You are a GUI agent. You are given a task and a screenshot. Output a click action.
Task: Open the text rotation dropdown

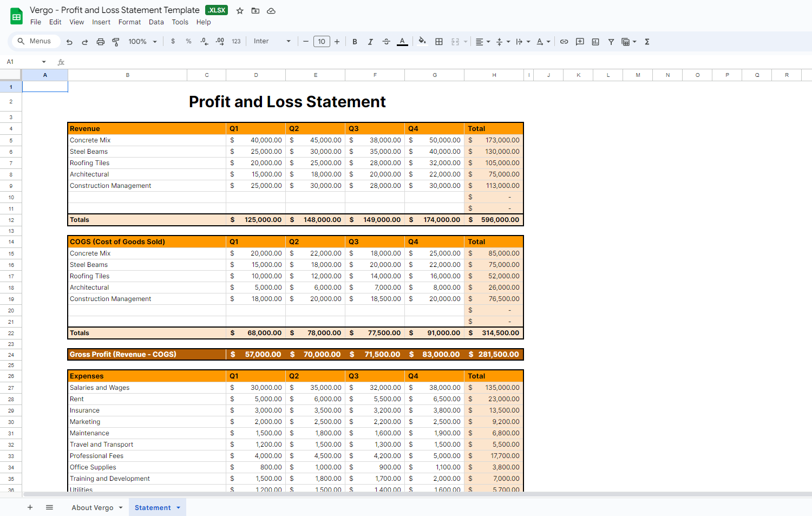click(x=543, y=42)
